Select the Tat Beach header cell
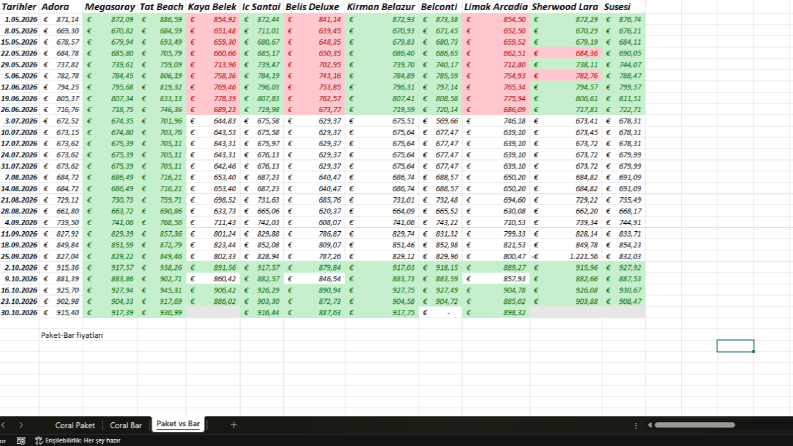The image size is (793, 446). coord(161,7)
